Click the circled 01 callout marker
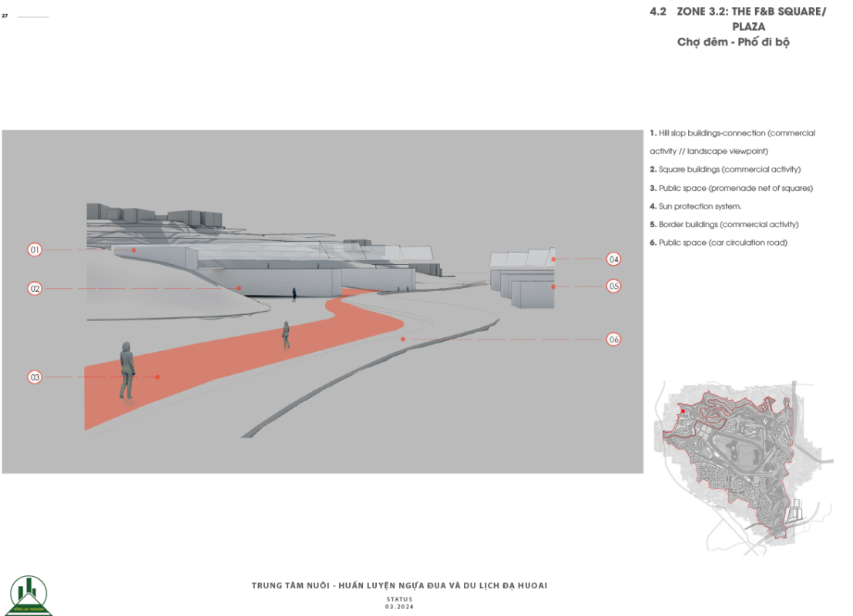The width and height of the screenshot is (853, 616). click(x=35, y=249)
